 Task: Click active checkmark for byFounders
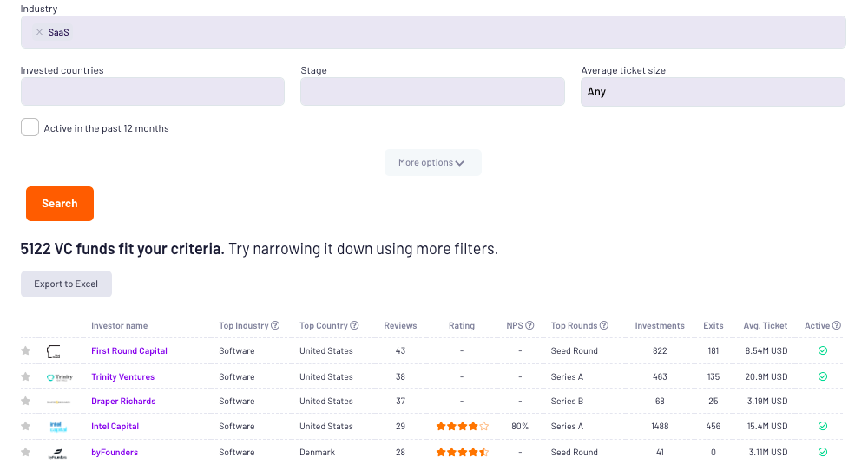823,452
